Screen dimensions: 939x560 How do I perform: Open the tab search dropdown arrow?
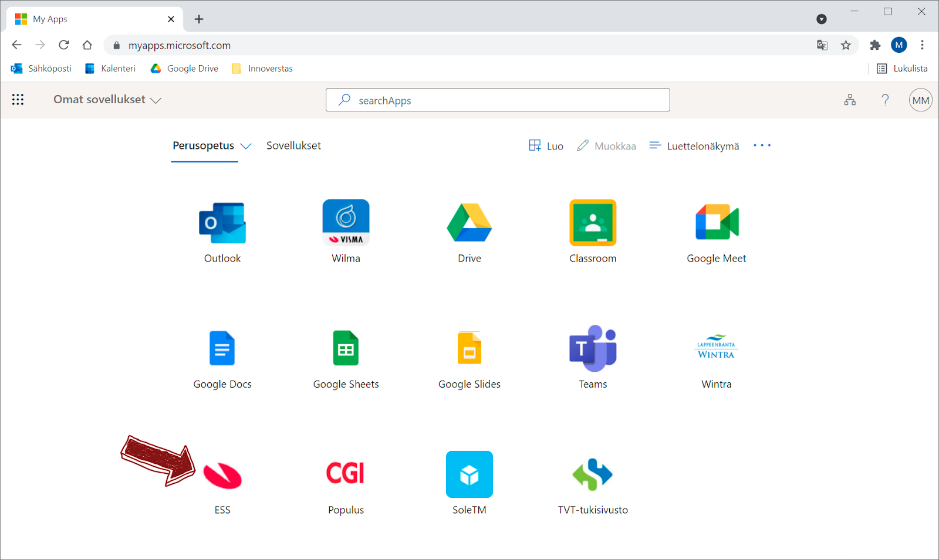click(822, 19)
